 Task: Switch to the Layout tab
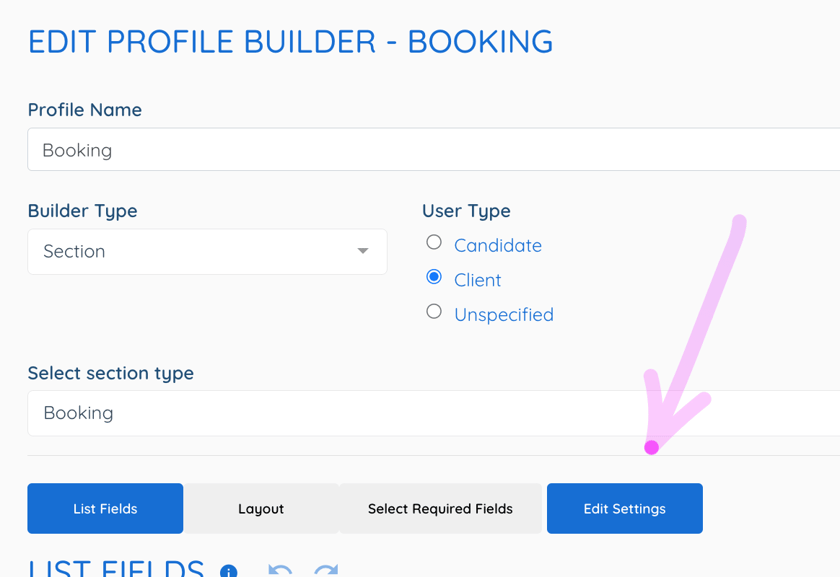(x=261, y=508)
